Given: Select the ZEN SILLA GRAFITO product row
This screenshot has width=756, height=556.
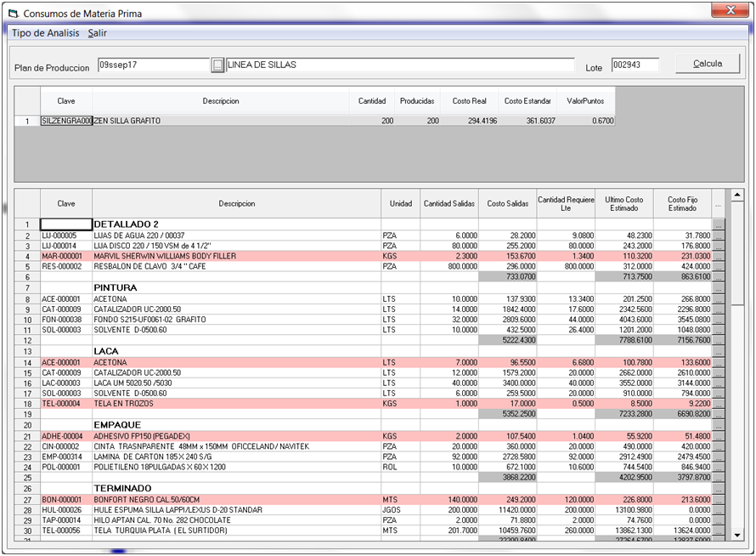Looking at the screenshot, I should tap(315, 121).
